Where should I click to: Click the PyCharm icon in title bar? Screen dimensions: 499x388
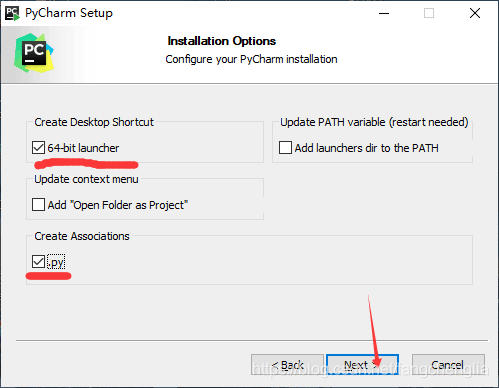(12, 13)
